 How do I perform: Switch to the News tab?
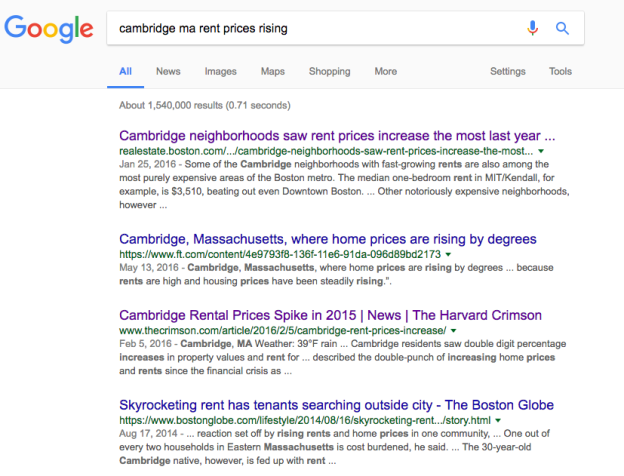pos(168,71)
